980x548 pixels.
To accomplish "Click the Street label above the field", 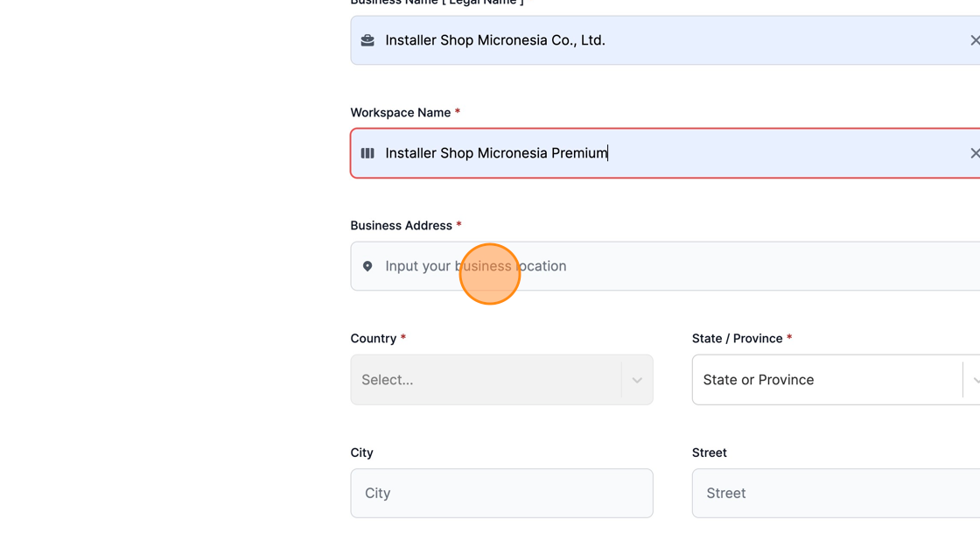I will click(710, 453).
